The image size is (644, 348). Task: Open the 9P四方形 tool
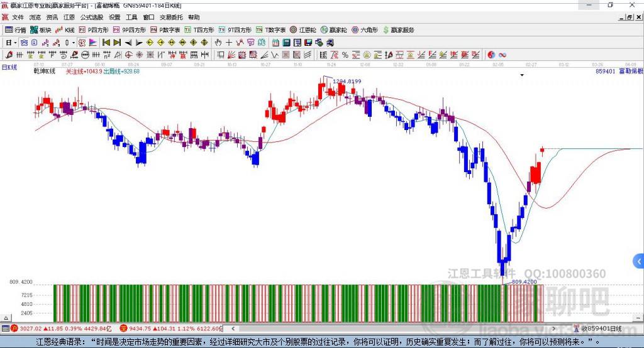130,30
